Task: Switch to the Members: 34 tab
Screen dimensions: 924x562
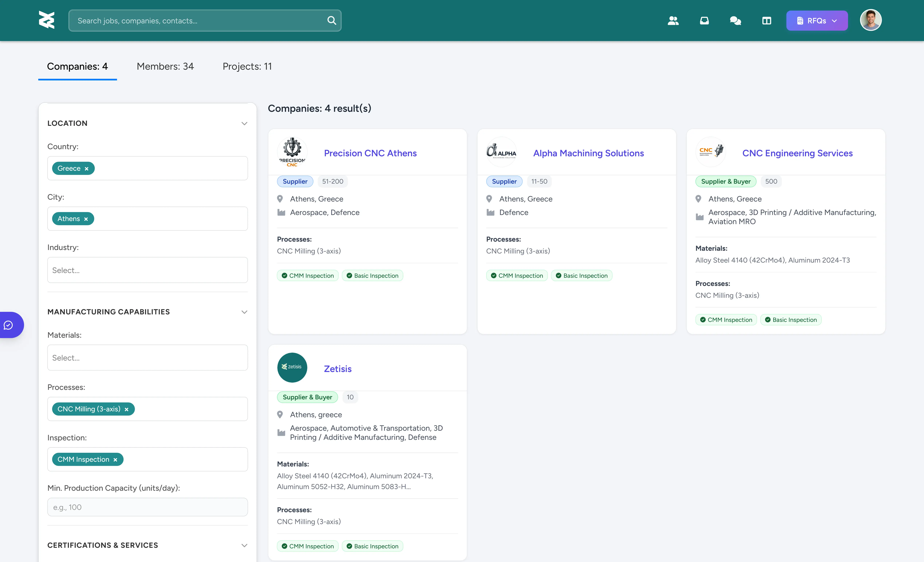Action: tap(165, 66)
